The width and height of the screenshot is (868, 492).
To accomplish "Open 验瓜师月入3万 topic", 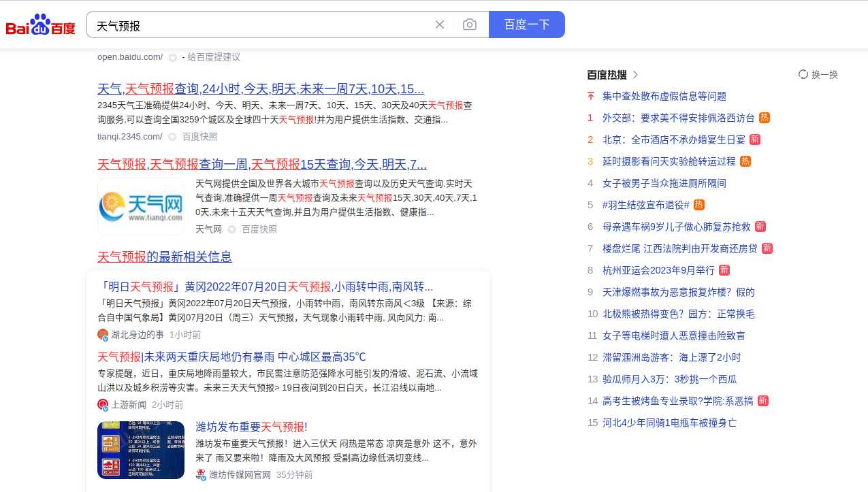I will 670,379.
